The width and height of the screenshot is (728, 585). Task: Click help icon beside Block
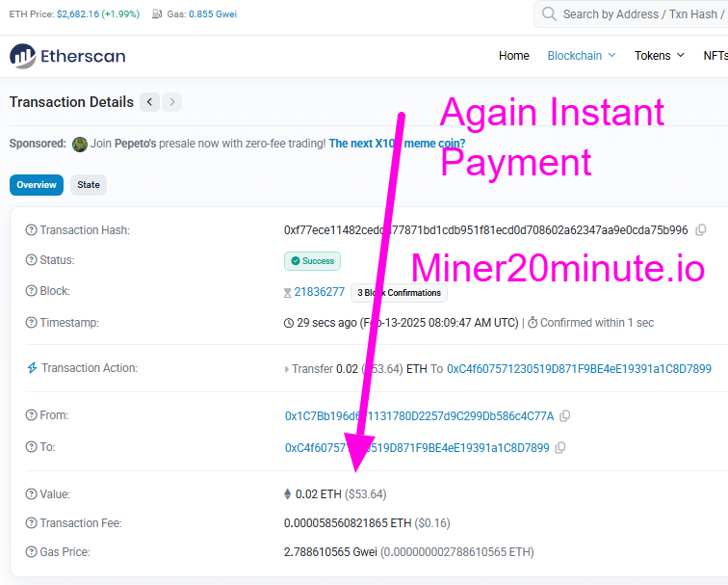[31, 291]
